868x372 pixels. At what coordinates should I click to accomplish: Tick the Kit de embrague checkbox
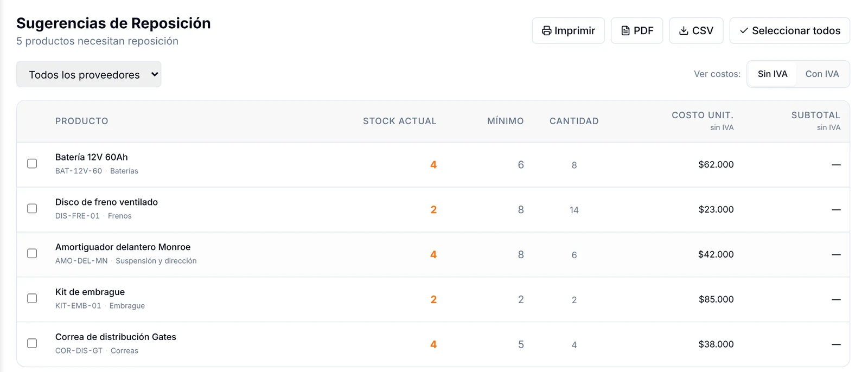32,299
